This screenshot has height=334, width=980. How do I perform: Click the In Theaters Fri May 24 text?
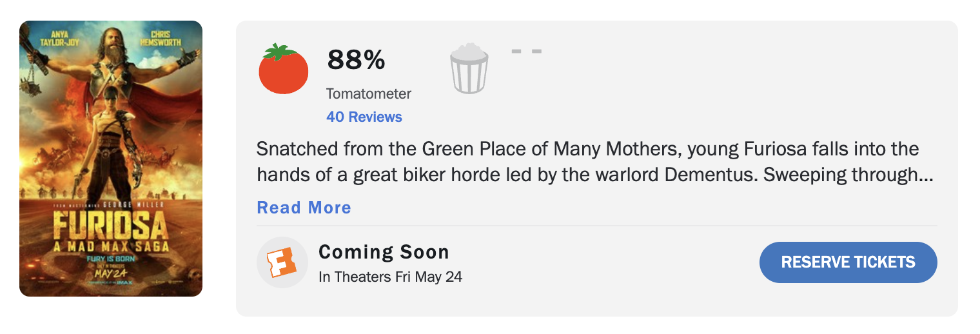390,277
